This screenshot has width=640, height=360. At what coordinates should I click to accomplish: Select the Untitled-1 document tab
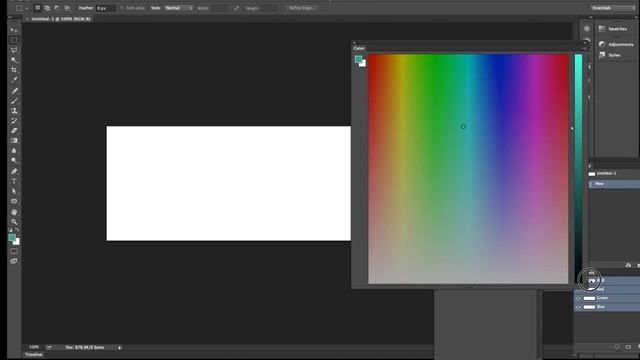[60, 19]
